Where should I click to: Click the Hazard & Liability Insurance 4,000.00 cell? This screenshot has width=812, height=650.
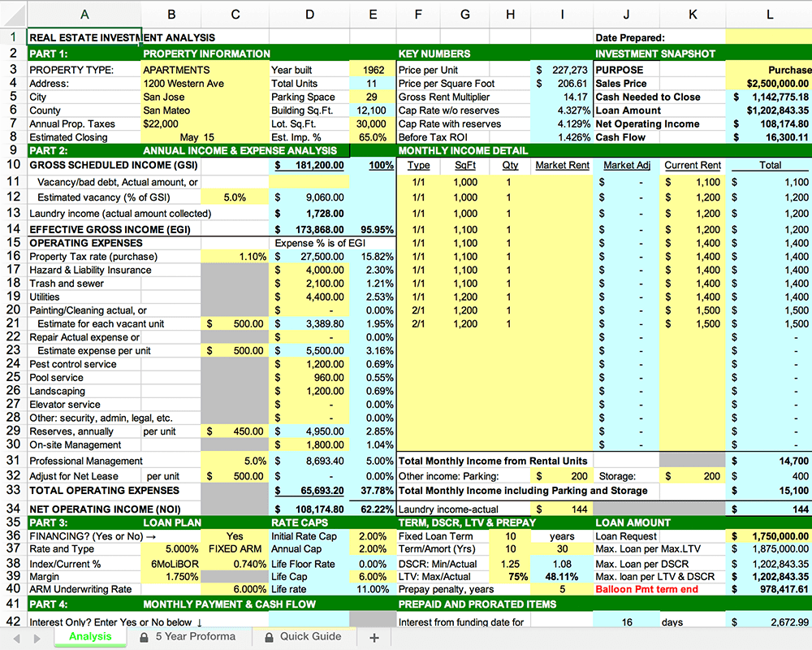click(x=309, y=270)
